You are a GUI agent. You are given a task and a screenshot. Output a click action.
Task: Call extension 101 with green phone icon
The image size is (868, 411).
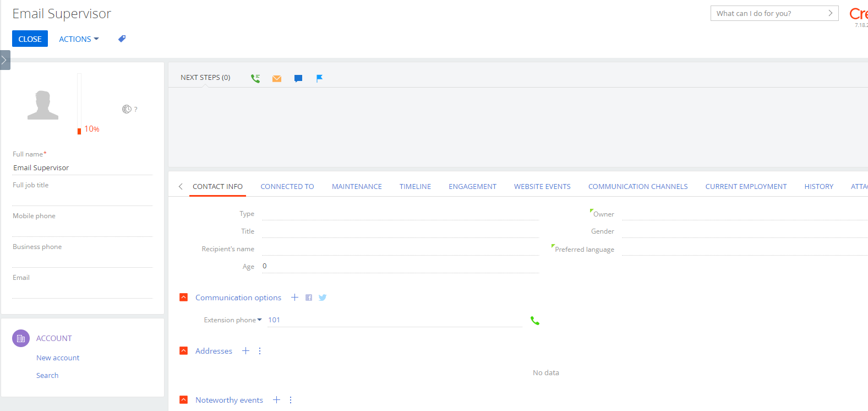point(534,321)
